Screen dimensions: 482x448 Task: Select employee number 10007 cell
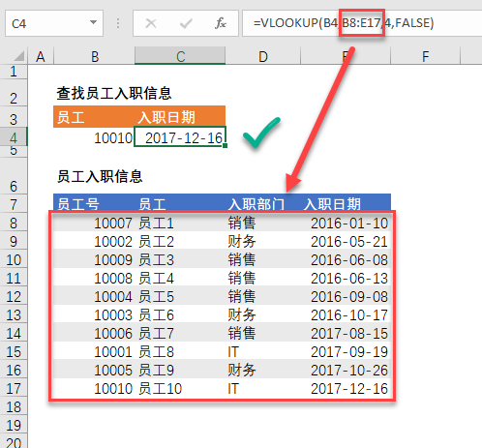coord(94,223)
